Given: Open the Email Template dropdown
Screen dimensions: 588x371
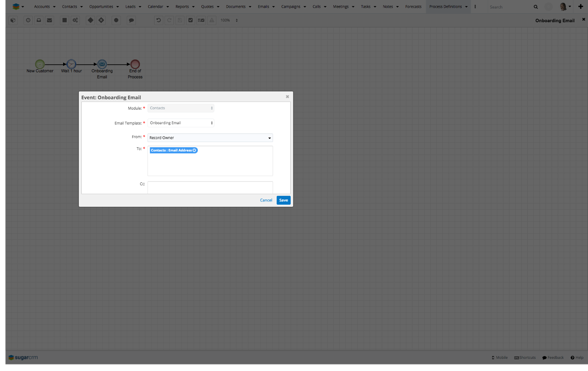Looking at the screenshot, I should coord(181,123).
